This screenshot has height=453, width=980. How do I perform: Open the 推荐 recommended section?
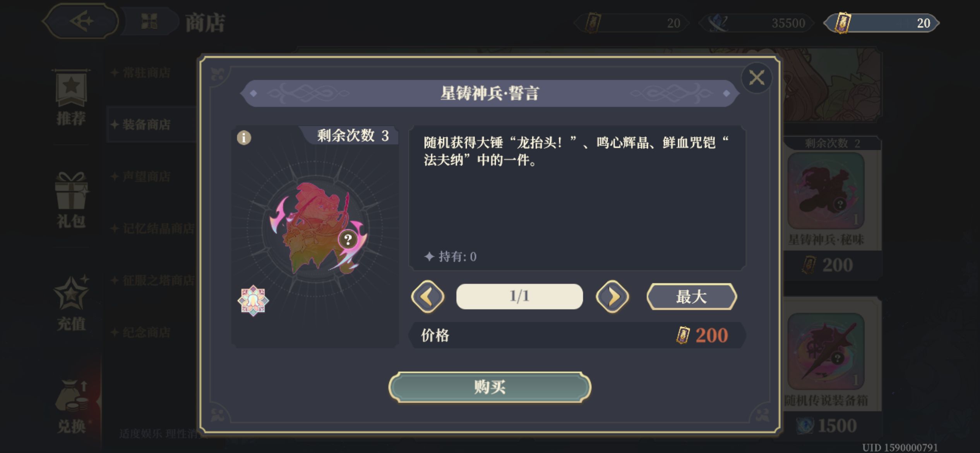(71, 98)
